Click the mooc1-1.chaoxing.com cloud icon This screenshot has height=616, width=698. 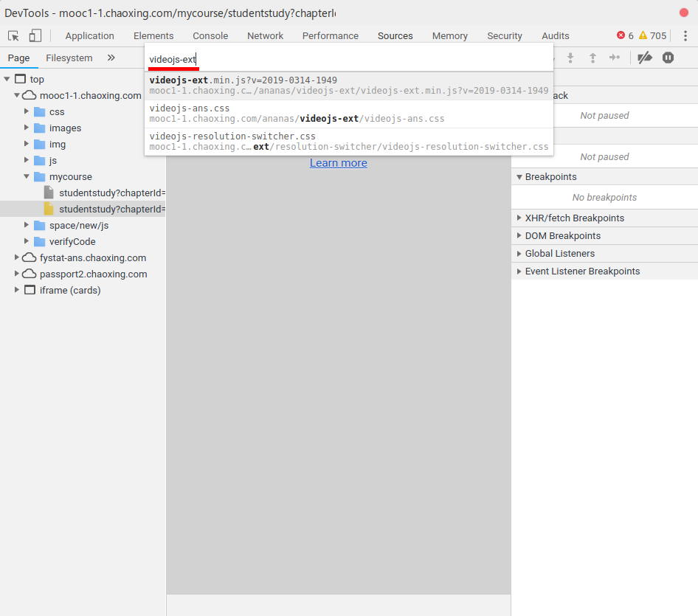30,95
